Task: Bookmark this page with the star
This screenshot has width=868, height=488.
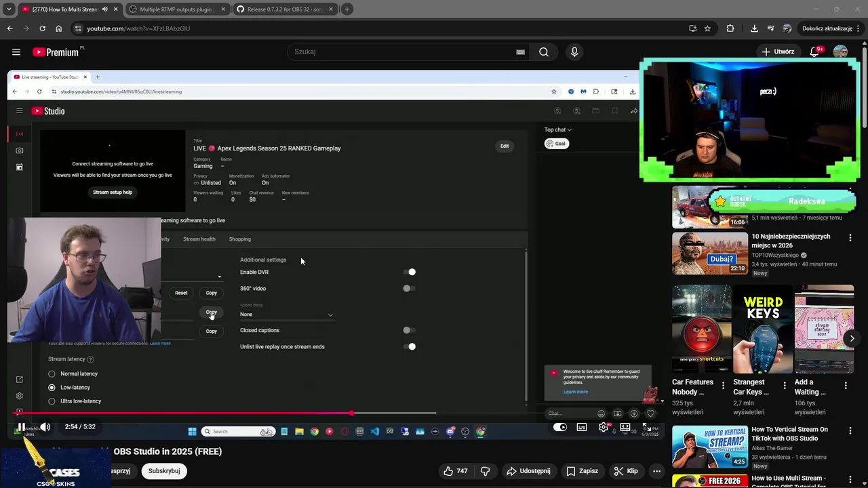Action: (x=707, y=28)
